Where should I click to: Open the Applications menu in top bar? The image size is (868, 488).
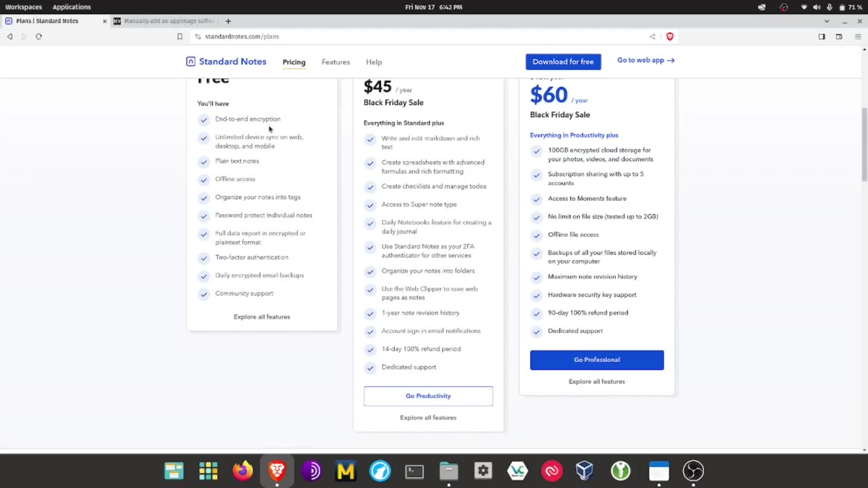(72, 7)
